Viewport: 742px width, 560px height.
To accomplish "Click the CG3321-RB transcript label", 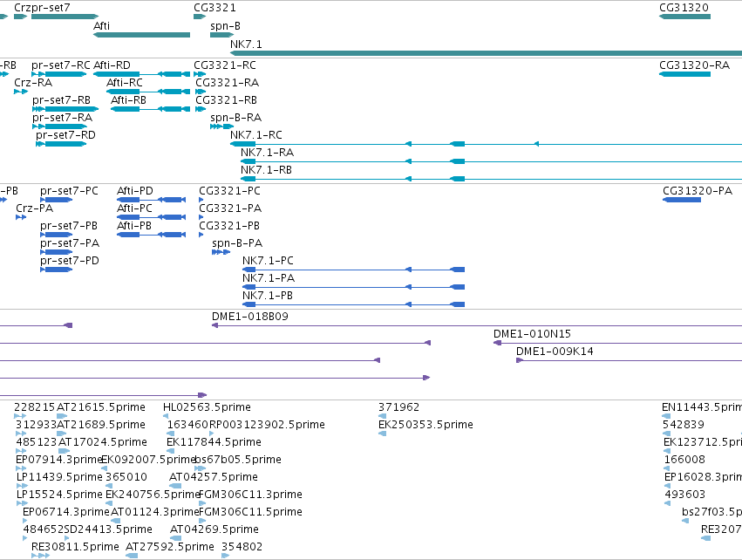I will pos(226,100).
